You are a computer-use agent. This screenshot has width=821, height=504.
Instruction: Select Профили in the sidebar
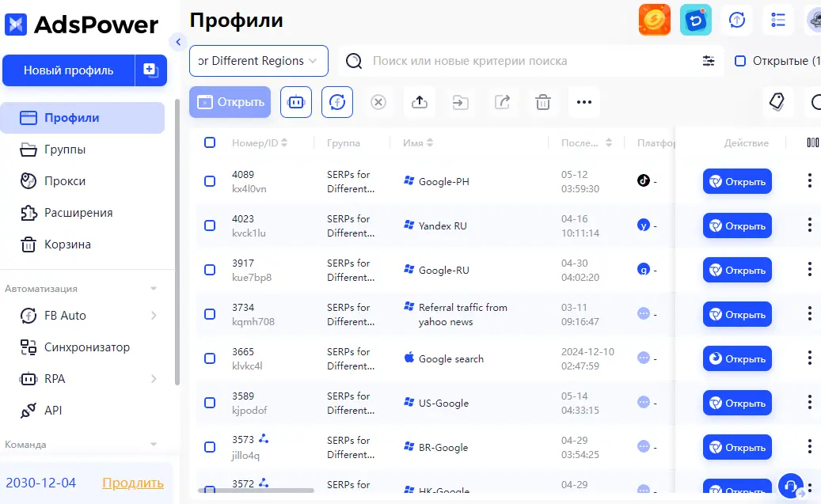click(82, 118)
